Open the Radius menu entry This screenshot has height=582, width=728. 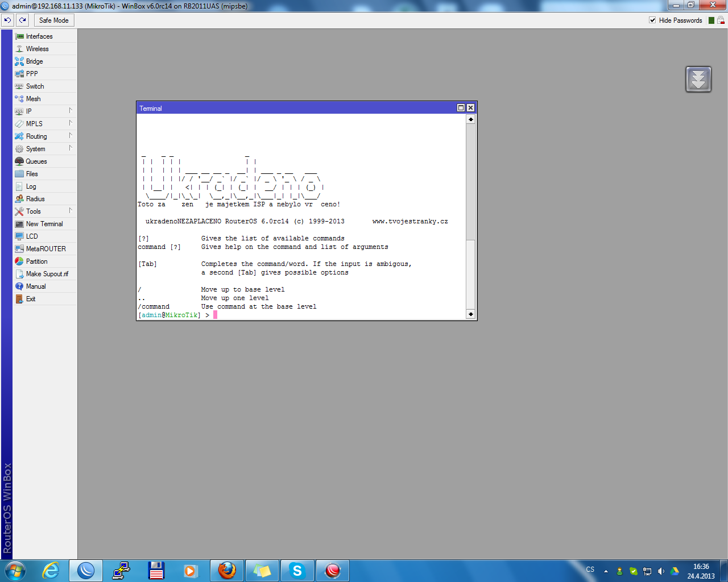pos(44,199)
